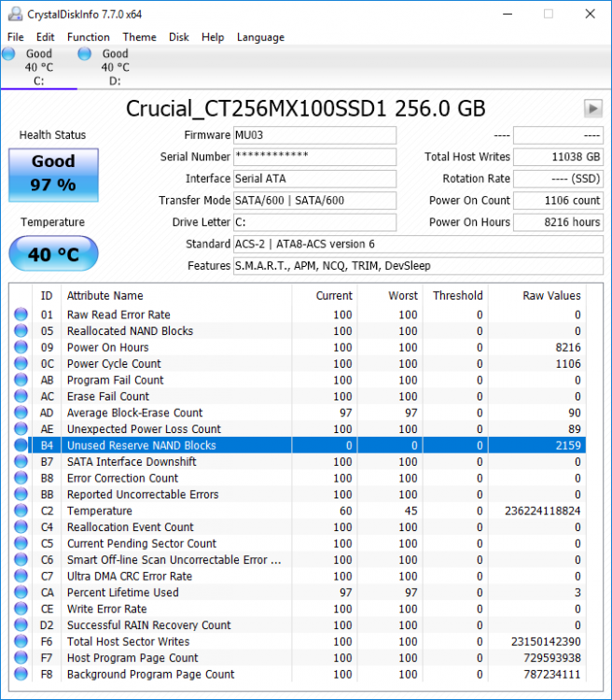612x700 pixels.
Task: Open the Theme menu
Action: pyautogui.click(x=139, y=37)
